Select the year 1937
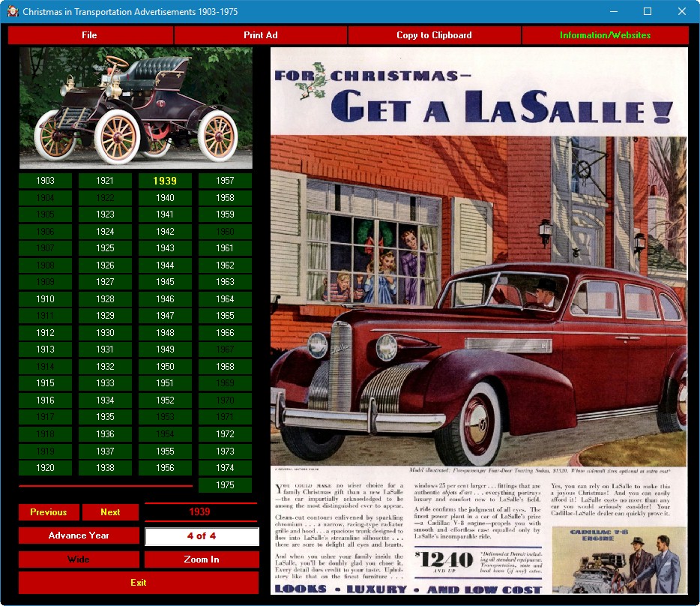The height and width of the screenshot is (606, 700). tap(105, 451)
